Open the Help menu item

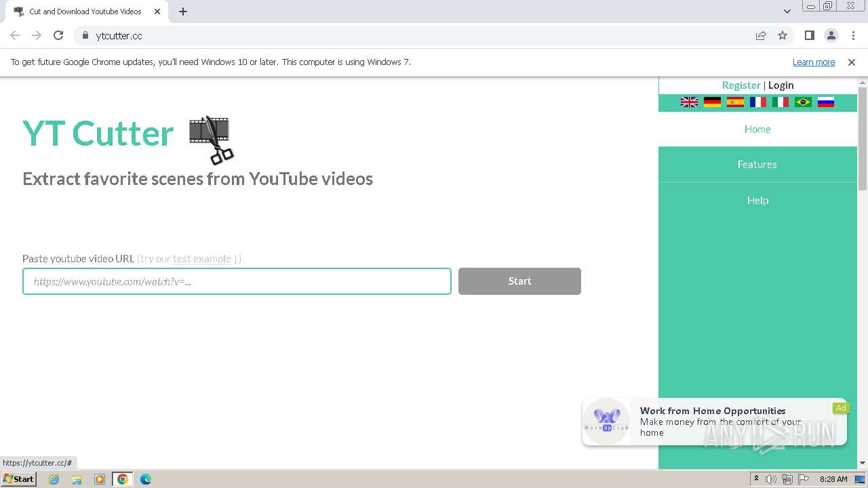click(x=757, y=201)
